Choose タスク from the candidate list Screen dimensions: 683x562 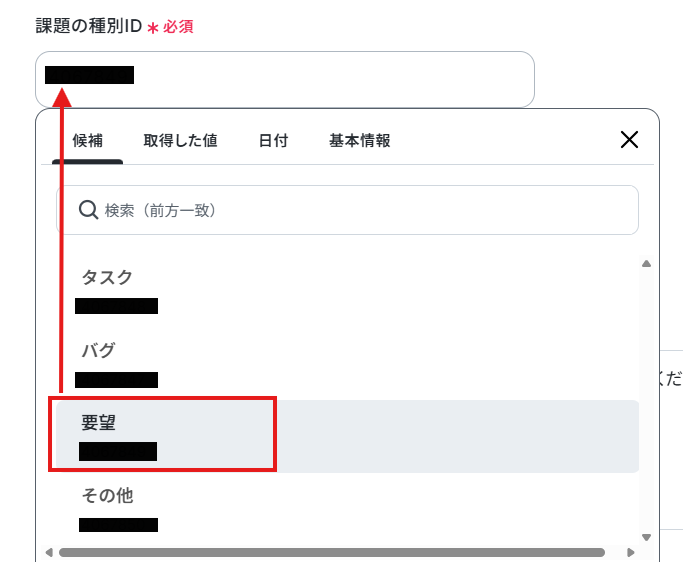pyautogui.click(x=107, y=278)
